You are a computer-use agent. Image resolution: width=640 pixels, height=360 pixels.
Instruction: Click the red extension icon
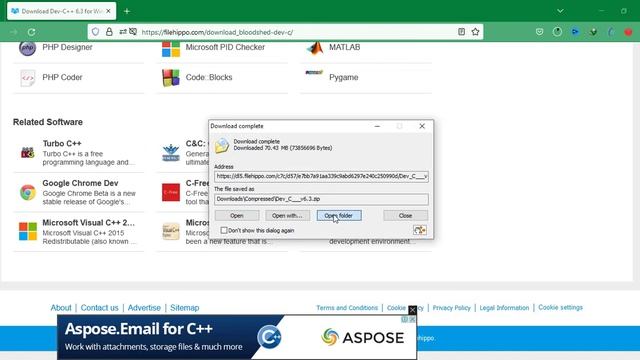(x=628, y=32)
